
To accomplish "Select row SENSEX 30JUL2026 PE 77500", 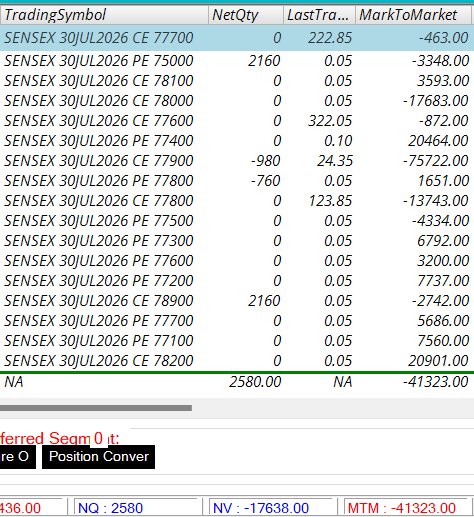I will (237, 221).
